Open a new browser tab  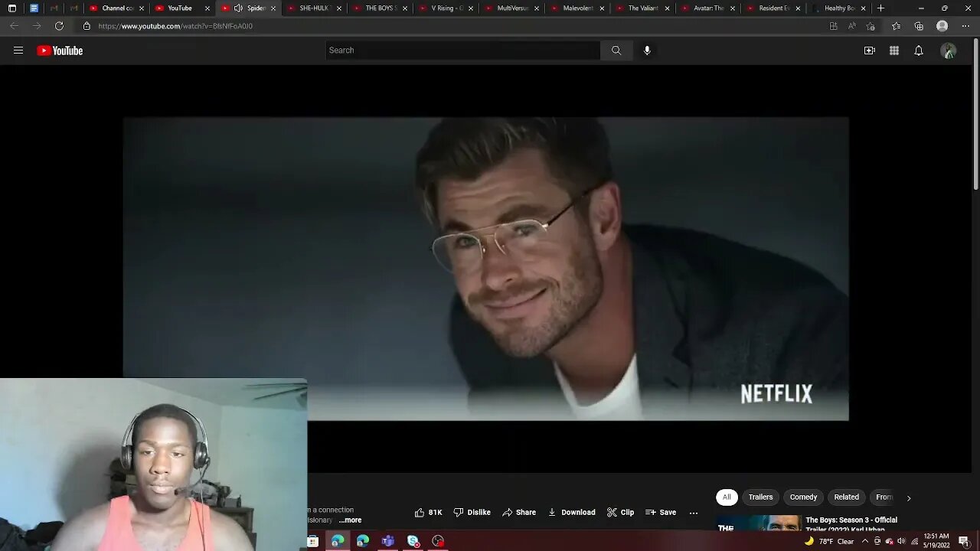point(880,8)
